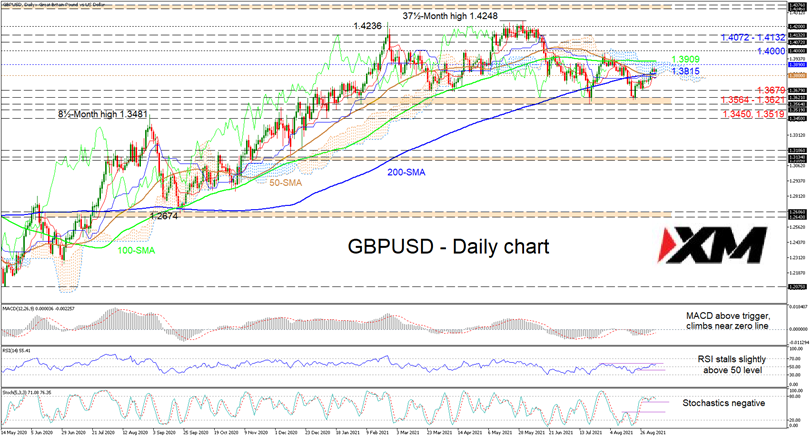Select the '1.3564 - 1.3621' support label
Viewport: 812px width, 438px height.
[754, 100]
